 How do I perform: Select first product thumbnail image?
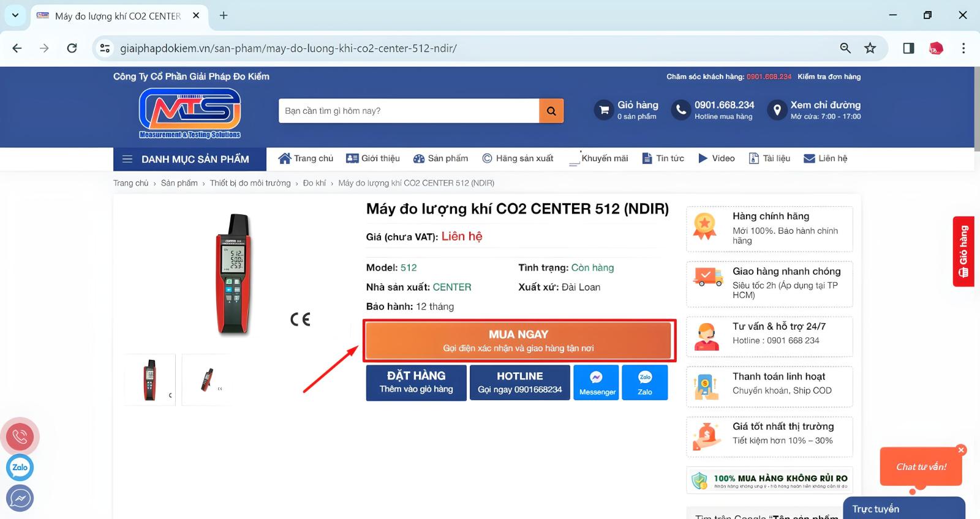[150, 379]
